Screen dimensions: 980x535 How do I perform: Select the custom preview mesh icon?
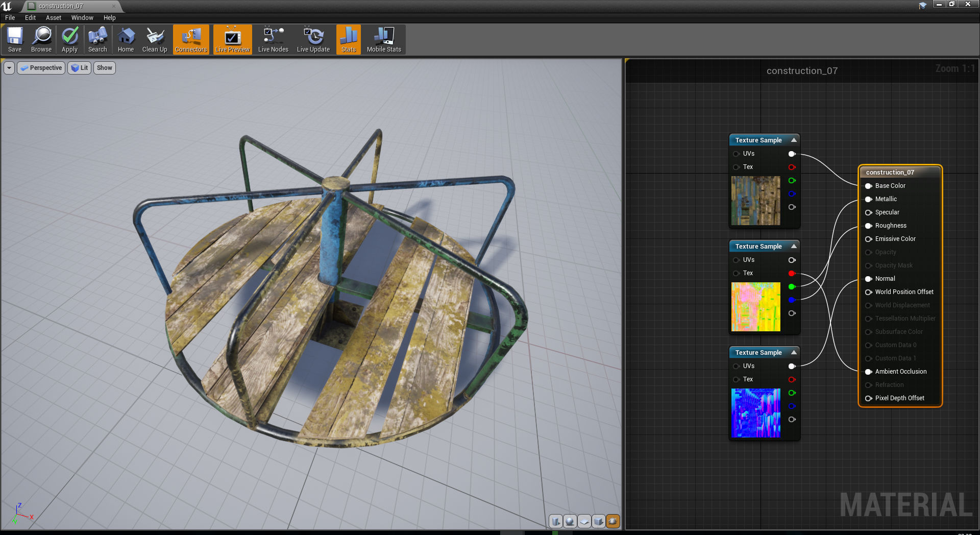[613, 521]
